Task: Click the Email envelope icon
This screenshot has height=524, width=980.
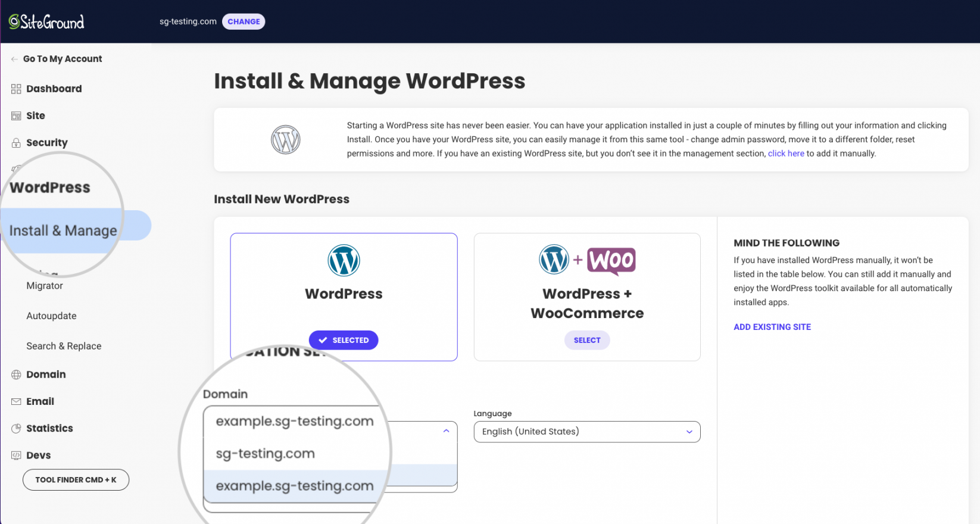Action: (x=16, y=401)
